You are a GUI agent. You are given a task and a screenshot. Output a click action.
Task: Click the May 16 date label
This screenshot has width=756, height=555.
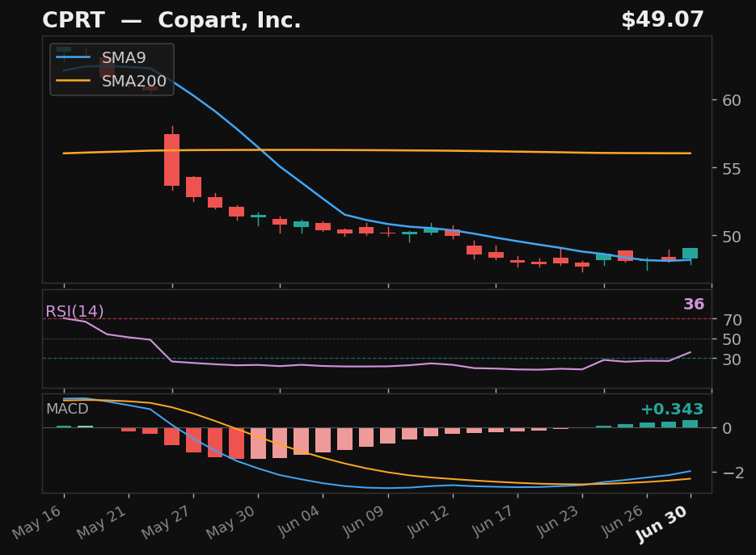[x=36, y=522]
